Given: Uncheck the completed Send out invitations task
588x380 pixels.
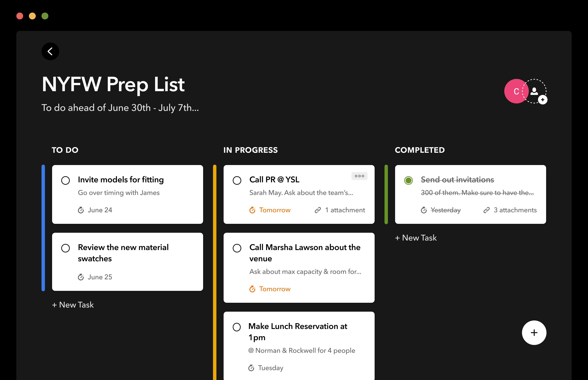Looking at the screenshot, I should click(408, 180).
